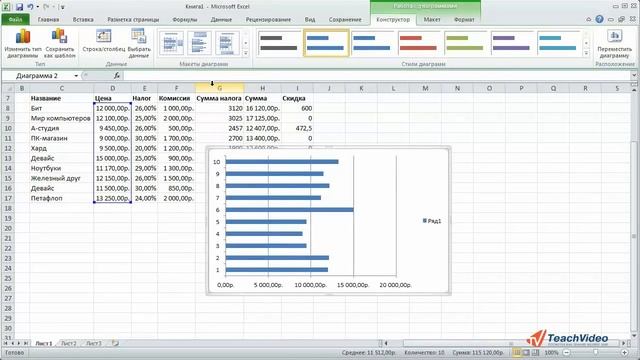This screenshot has width=640, height=360.
Task: Click the Undo icon in quick access toolbar
Action: pyautogui.click(x=30, y=7)
